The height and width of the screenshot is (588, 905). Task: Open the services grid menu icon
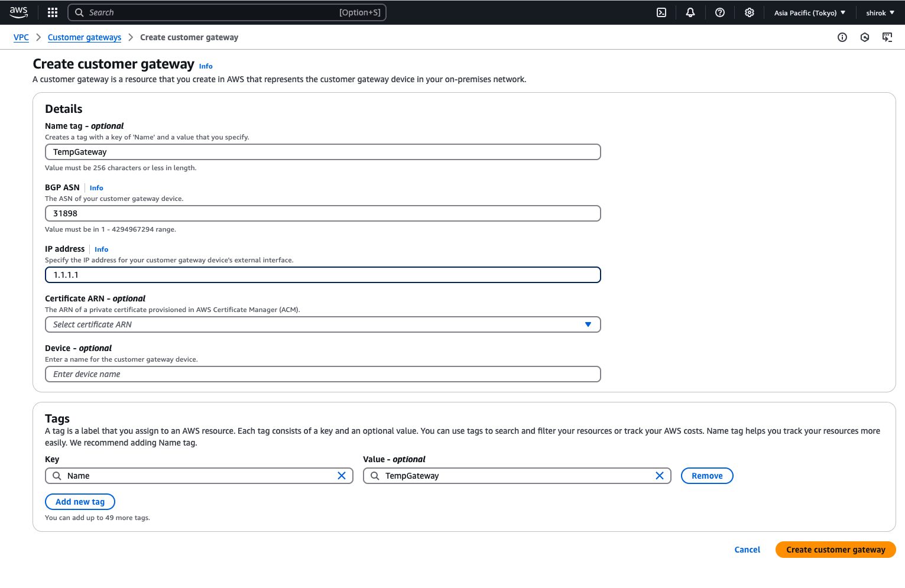click(53, 12)
